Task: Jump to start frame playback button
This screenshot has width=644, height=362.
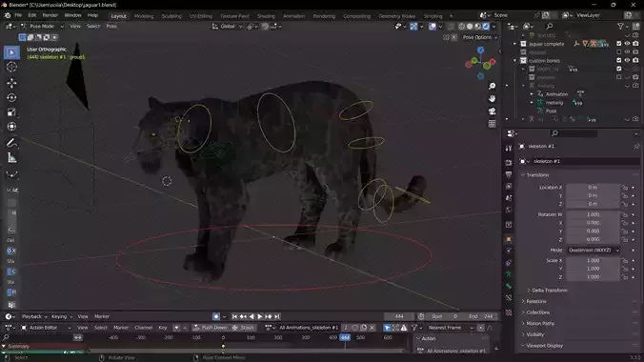Action: coord(234,316)
